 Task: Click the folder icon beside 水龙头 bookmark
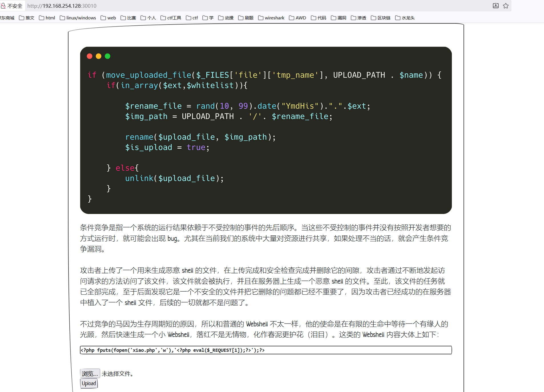point(397,18)
